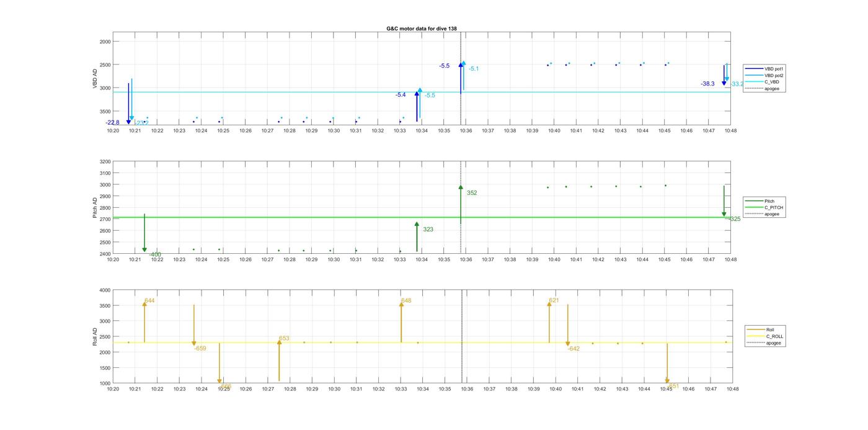Screen dimensions: 868x430
Task: Click the '-651' roll data label
Action: 673,386
